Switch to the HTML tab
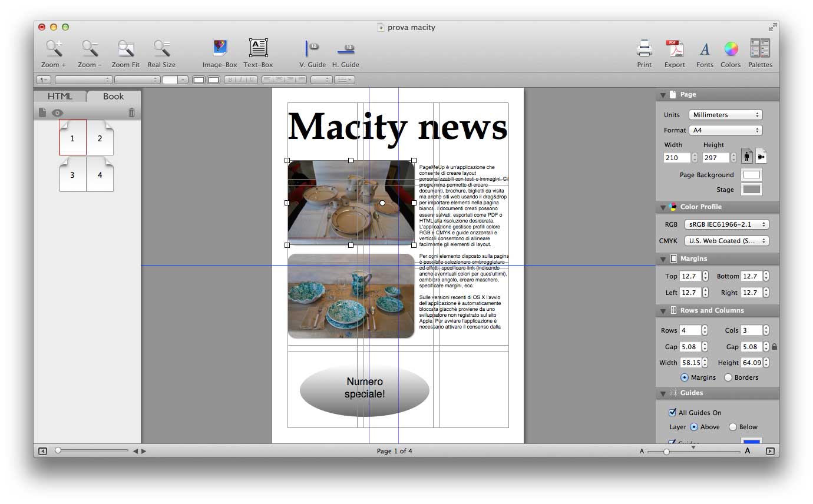 [60, 97]
